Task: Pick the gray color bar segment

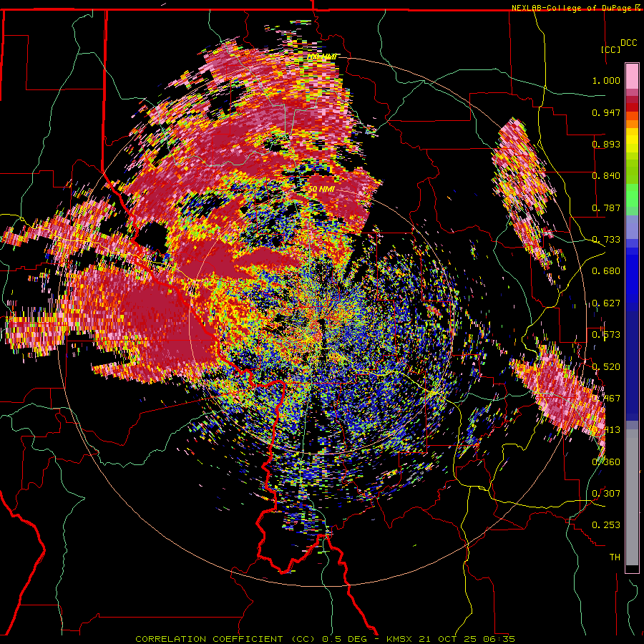Action: [632, 497]
